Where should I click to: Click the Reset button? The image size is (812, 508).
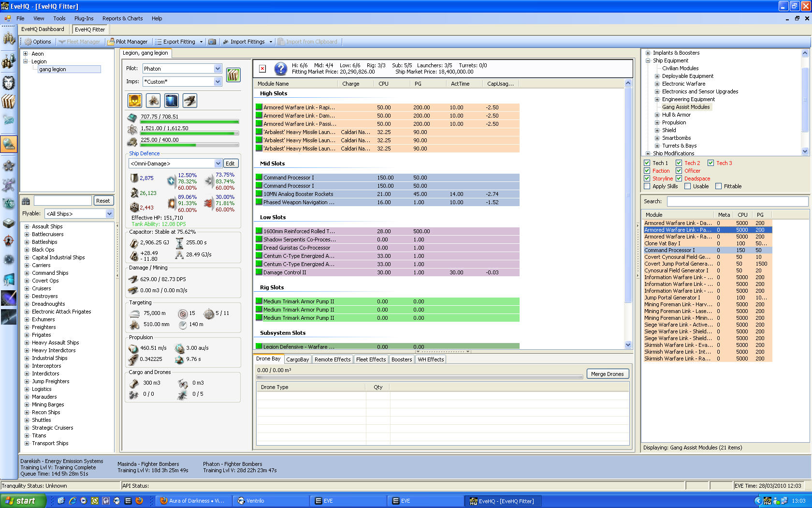tap(103, 201)
